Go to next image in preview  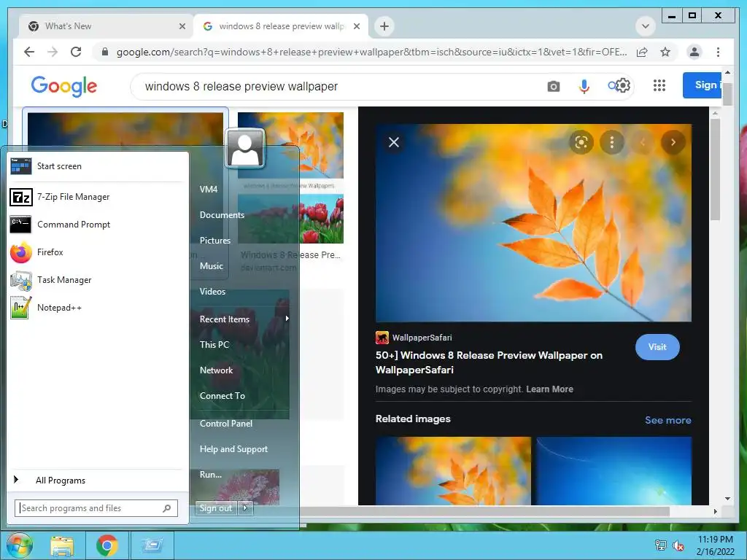point(673,142)
